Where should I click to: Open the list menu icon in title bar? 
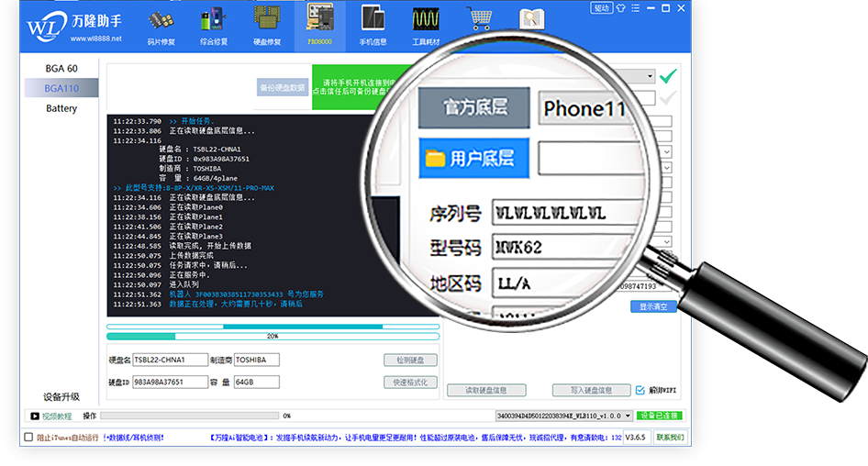pyautogui.click(x=636, y=7)
